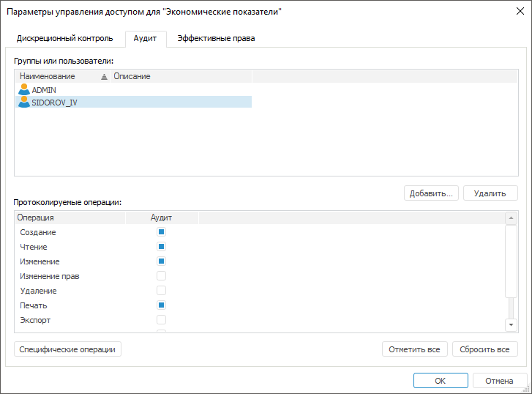Image resolution: width=532 pixels, height=394 pixels.
Task: Click Отметить все button
Action: click(x=414, y=349)
